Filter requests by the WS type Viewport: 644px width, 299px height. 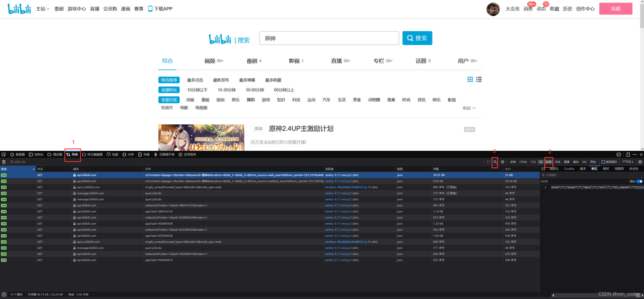pos(584,162)
